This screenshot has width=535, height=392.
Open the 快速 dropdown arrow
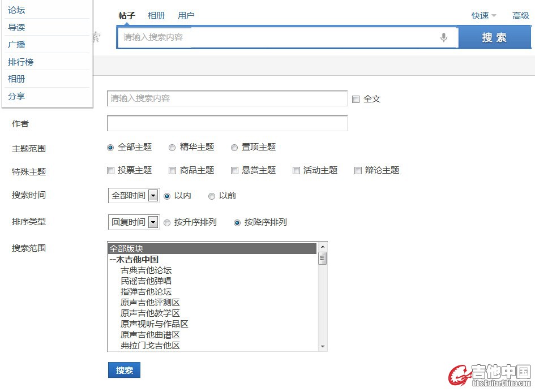(x=494, y=16)
